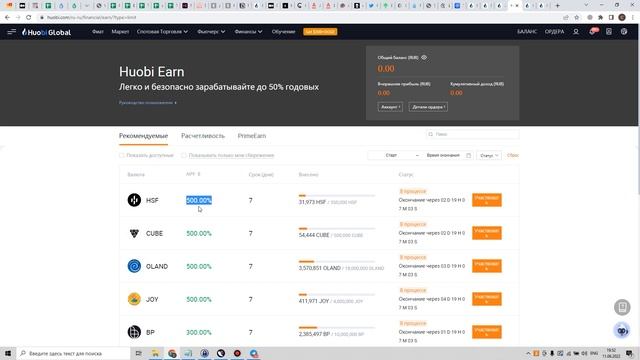Click the 300.00% APY value for BP

pyautogui.click(x=199, y=332)
